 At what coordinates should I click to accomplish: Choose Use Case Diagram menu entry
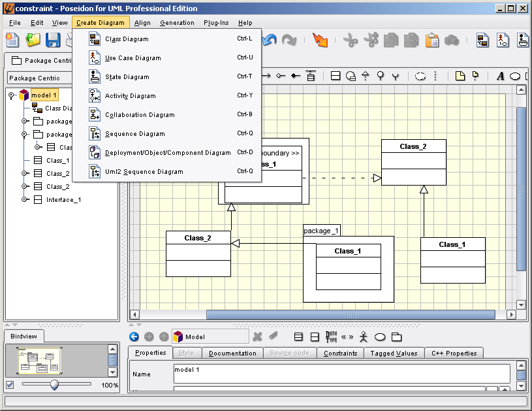coord(167,58)
